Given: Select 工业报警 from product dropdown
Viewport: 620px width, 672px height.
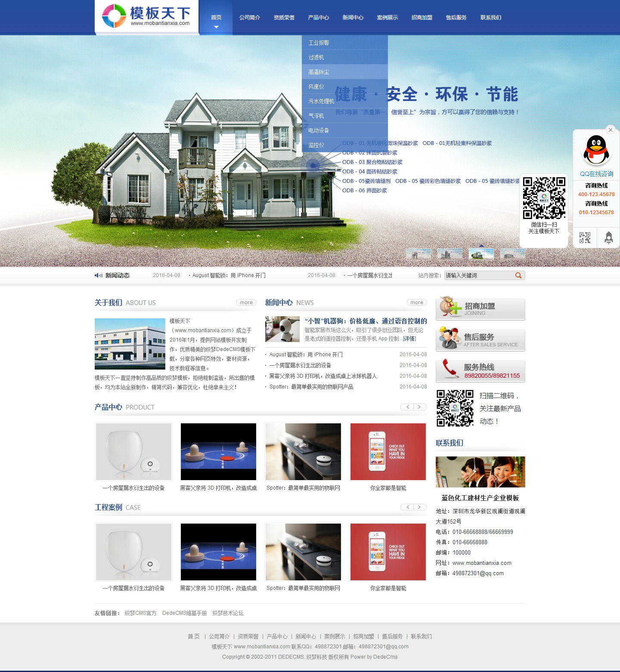Looking at the screenshot, I should tap(319, 43).
